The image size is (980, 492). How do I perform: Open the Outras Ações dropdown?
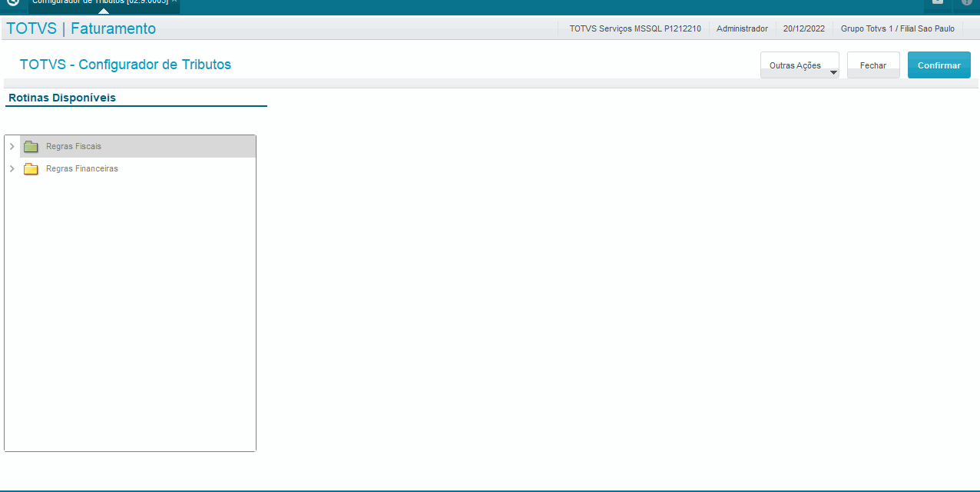[800, 65]
